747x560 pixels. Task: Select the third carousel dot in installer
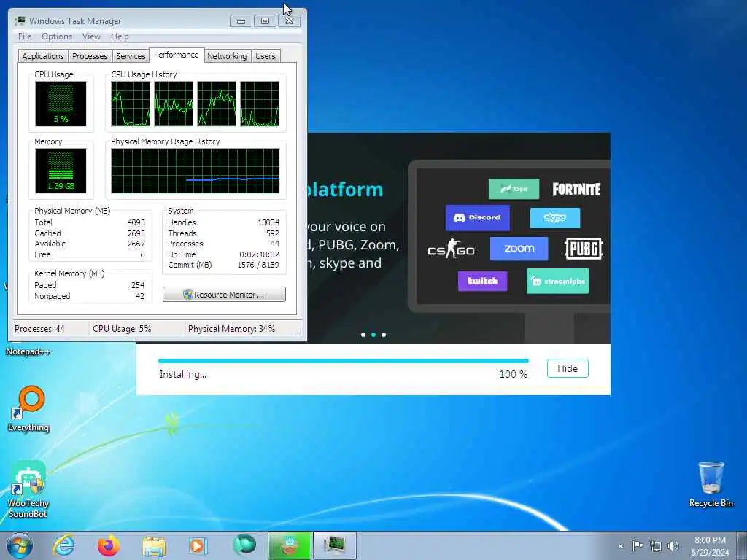[384, 335]
